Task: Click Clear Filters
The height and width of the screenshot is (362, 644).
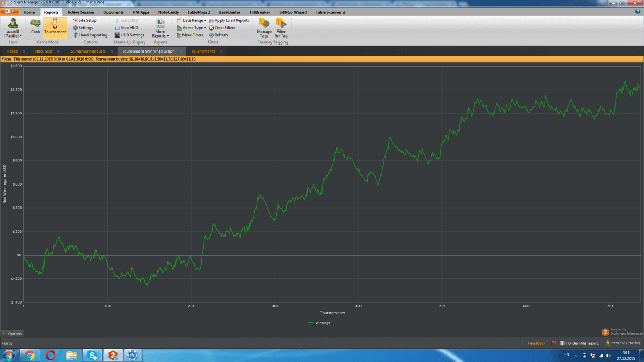Action: 224,28
